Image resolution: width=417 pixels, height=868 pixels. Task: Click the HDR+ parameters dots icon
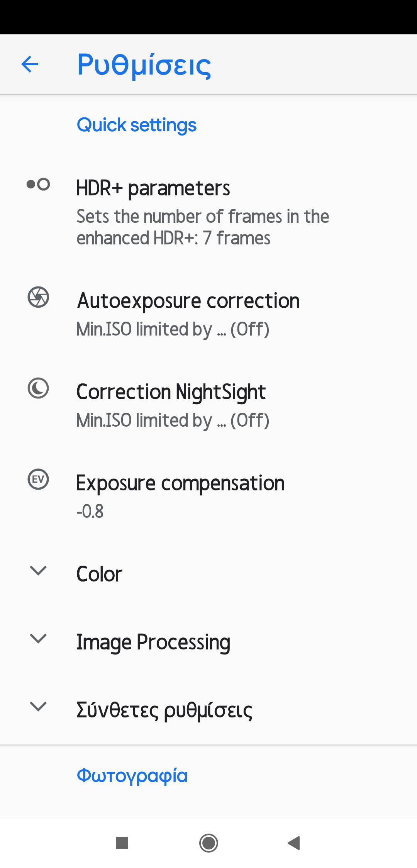click(38, 184)
